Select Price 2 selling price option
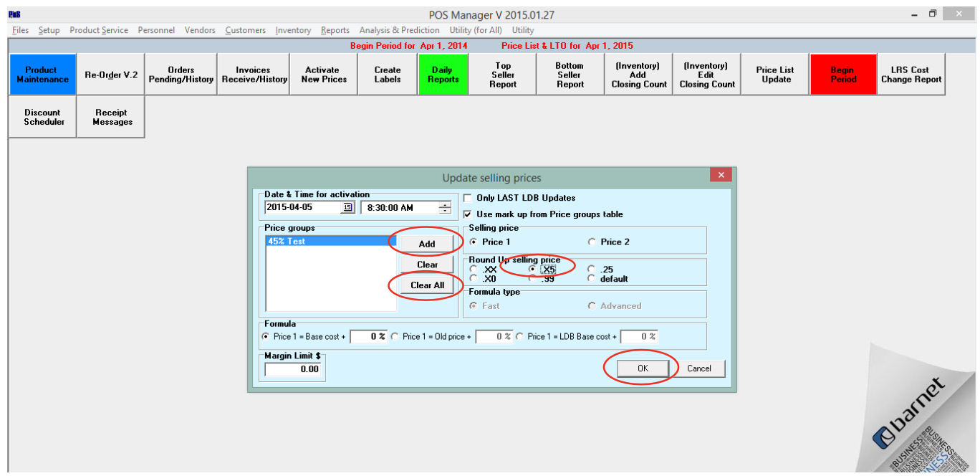 [x=592, y=242]
